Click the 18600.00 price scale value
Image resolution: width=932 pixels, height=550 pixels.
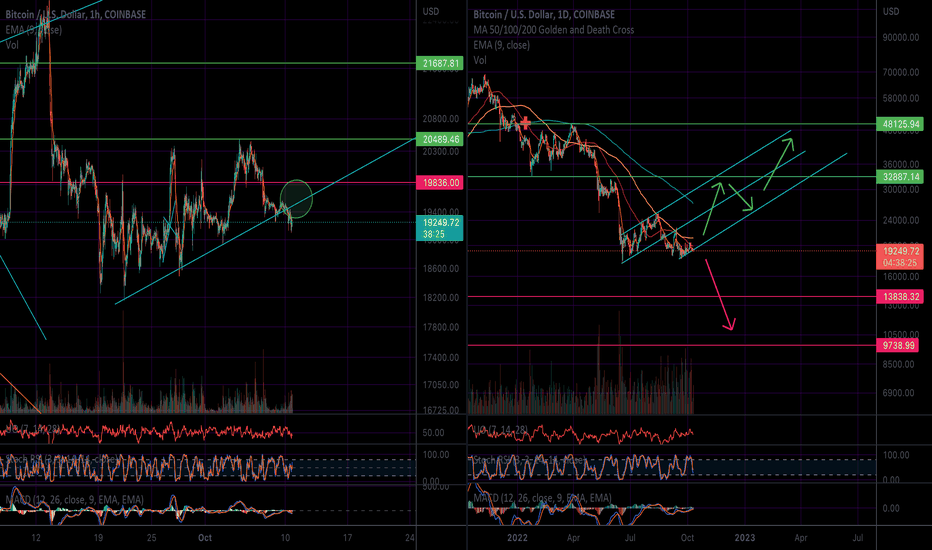point(440,269)
